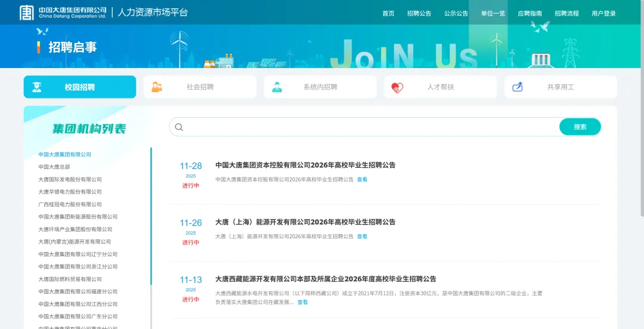Select 中国大唐集团有限公司广东分公司
The image size is (644, 329).
click(78, 316)
